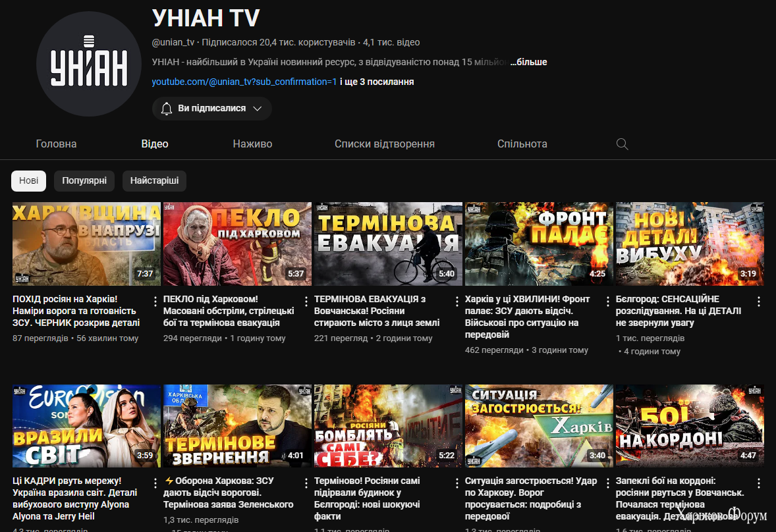Image resolution: width=776 pixels, height=532 pixels.
Task: Open video title Запеклі бої на кордоні
Action: (680, 498)
